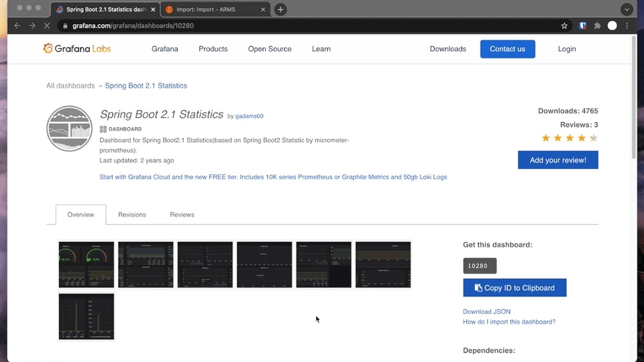Open the Open Source nav menu
The width and height of the screenshot is (644, 362).
[x=270, y=49]
